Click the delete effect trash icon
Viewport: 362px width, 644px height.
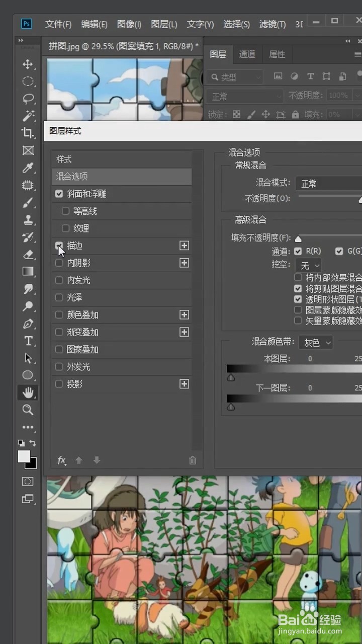coord(193,460)
